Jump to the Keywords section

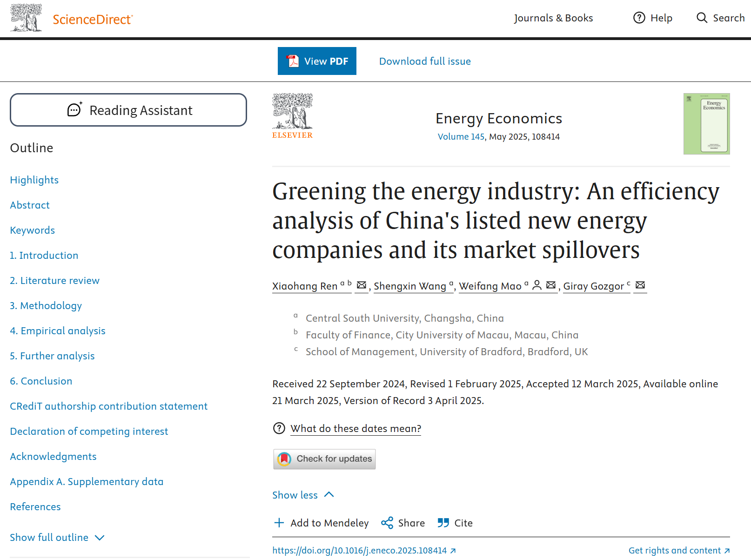pos(32,230)
